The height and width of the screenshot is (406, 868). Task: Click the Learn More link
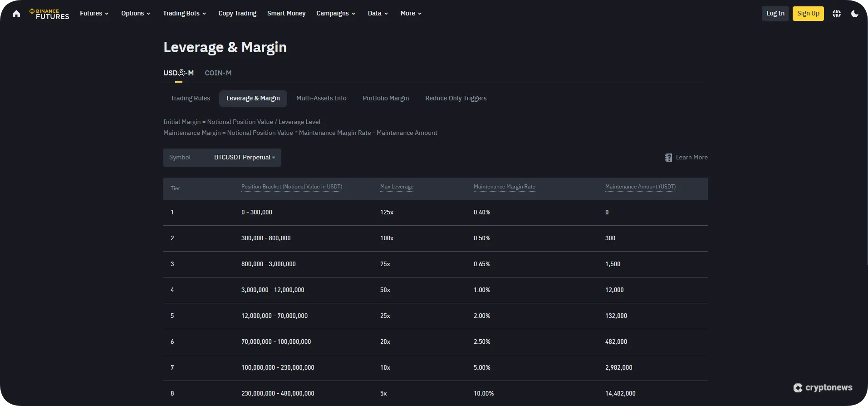pyautogui.click(x=691, y=158)
